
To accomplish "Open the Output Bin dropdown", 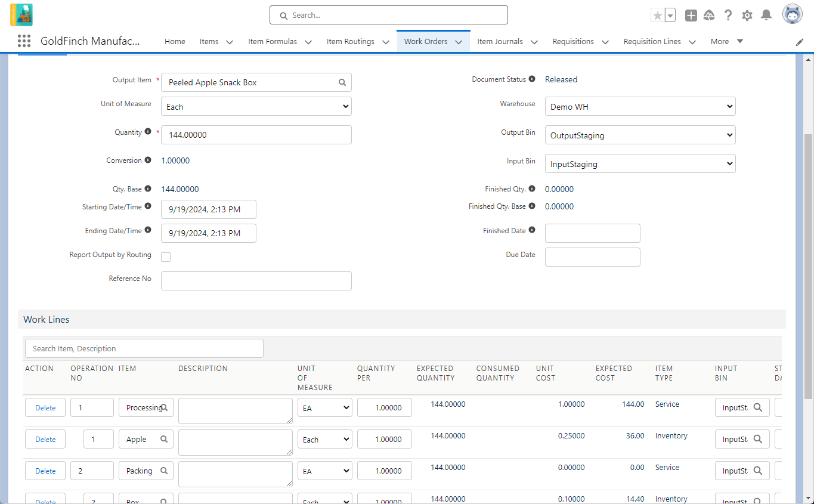I will 640,135.
